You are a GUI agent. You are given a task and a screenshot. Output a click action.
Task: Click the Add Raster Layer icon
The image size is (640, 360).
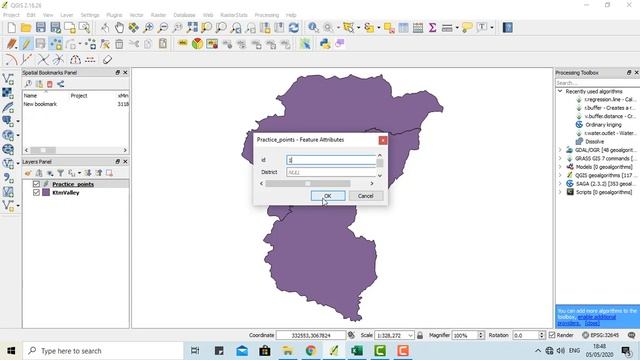tap(8, 93)
